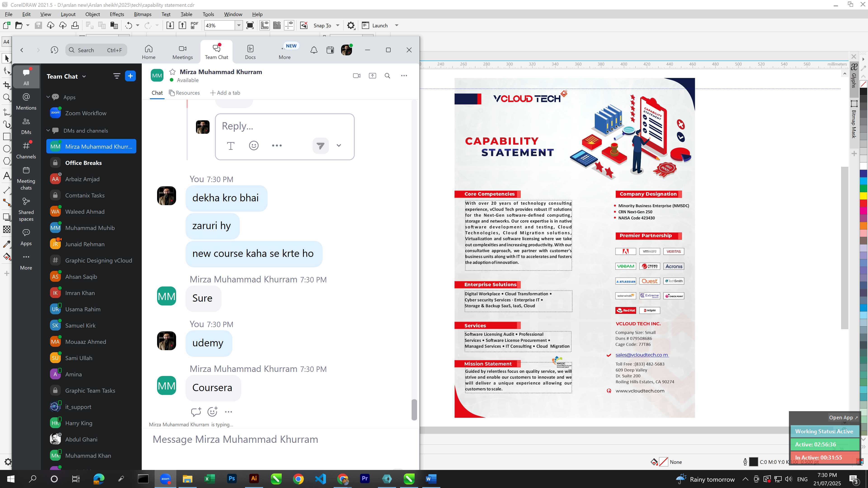
Task: Pick the yellow swatch in CorelDRAW palette
Action: click(x=863, y=196)
